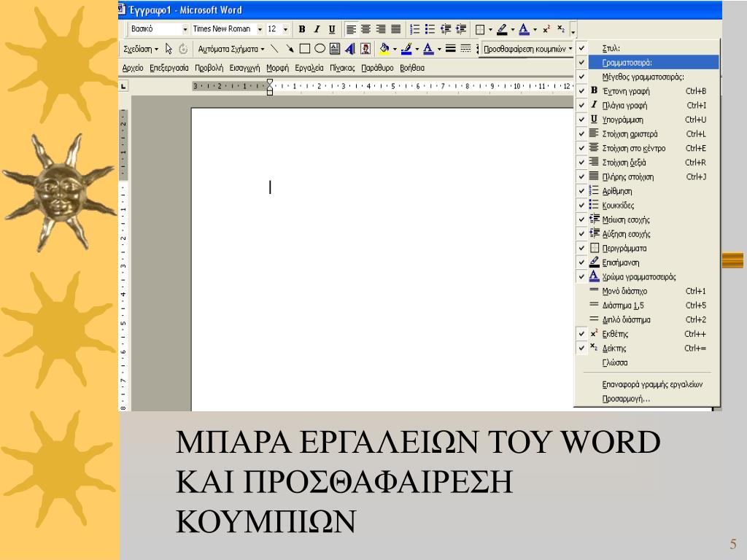The width and height of the screenshot is (747, 560).
Task: Apply bold with the B toolbar button
Action: [301, 29]
